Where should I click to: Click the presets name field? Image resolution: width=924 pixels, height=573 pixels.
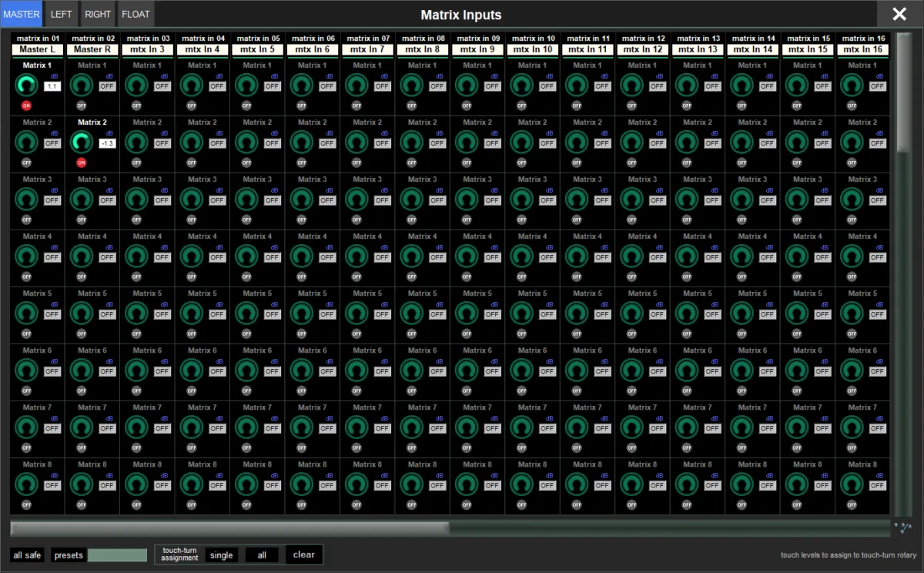pos(117,555)
